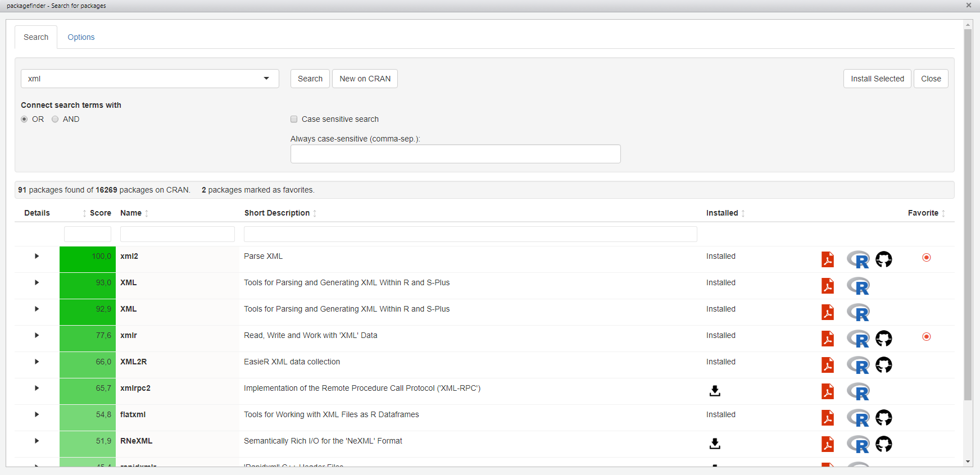The image size is (980, 475).
Task: Switch to the Options tab
Action: point(81,37)
